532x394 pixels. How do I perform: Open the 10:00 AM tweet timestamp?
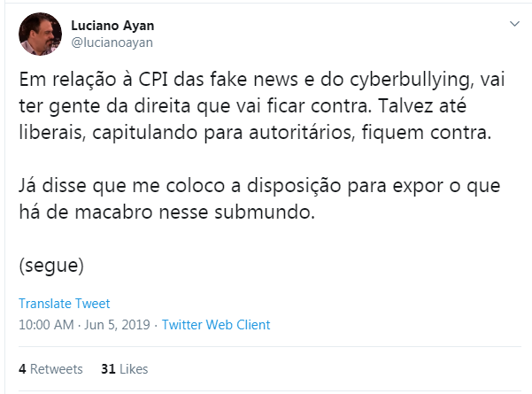(x=46, y=325)
